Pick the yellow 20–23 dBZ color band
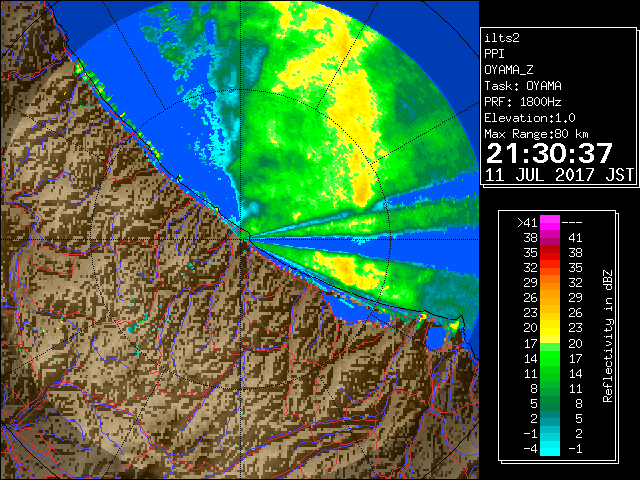Image resolution: width=640 pixels, height=480 pixels. click(550, 328)
